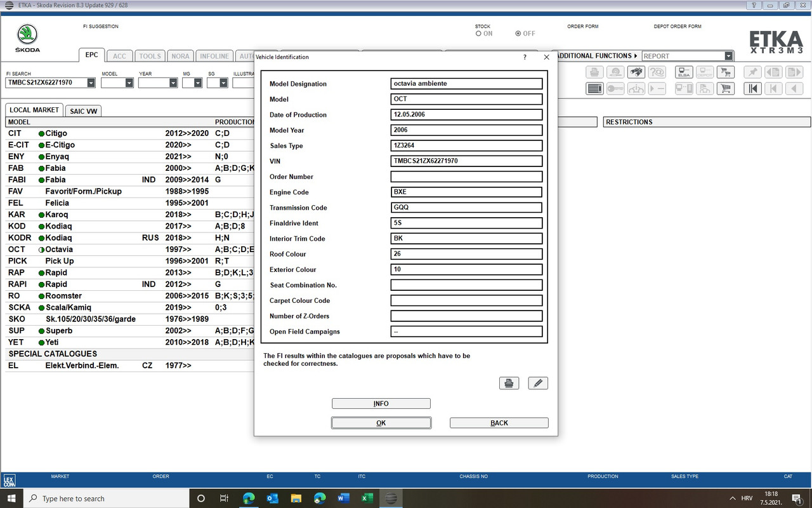
Task: Select the Enyaq model row
Action: click(x=129, y=156)
